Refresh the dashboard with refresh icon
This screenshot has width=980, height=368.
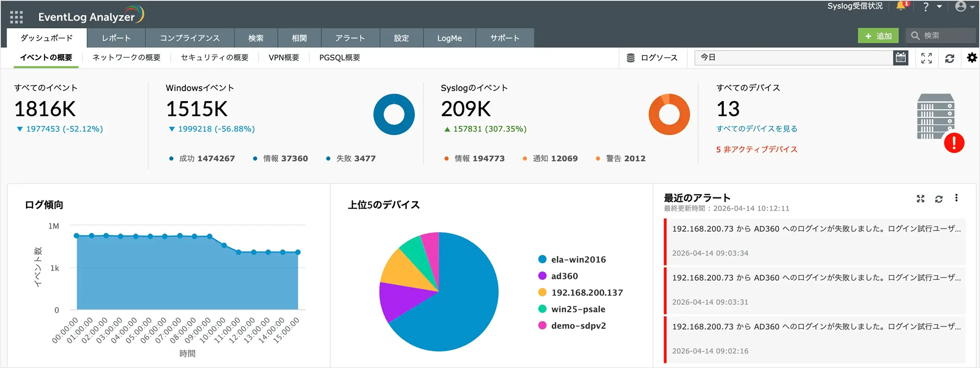pos(950,58)
